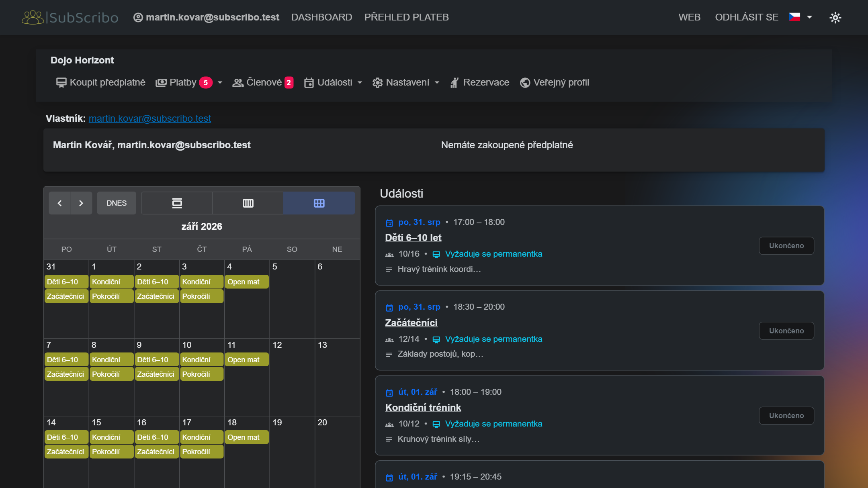Open Open mat event on day 4
This screenshot has width=868, height=488.
coord(247,282)
